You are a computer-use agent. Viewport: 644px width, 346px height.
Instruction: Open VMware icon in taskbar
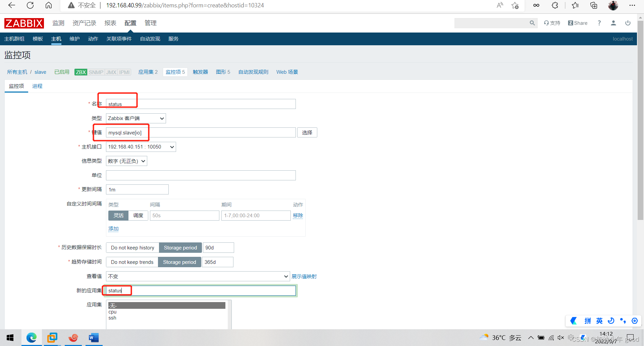[x=52, y=338]
